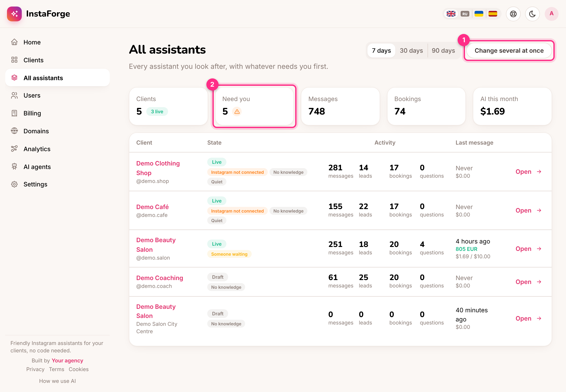Image resolution: width=566 pixels, height=392 pixels.
Task: Click the 805 EUR amount text
Action: tap(466, 249)
